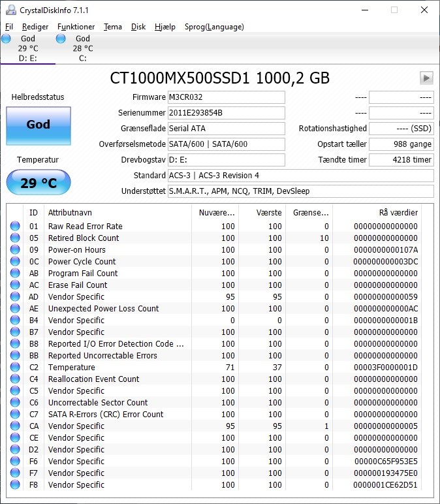440x504 pixels.
Task: Open the Hjælp menu
Action: pyautogui.click(x=165, y=27)
